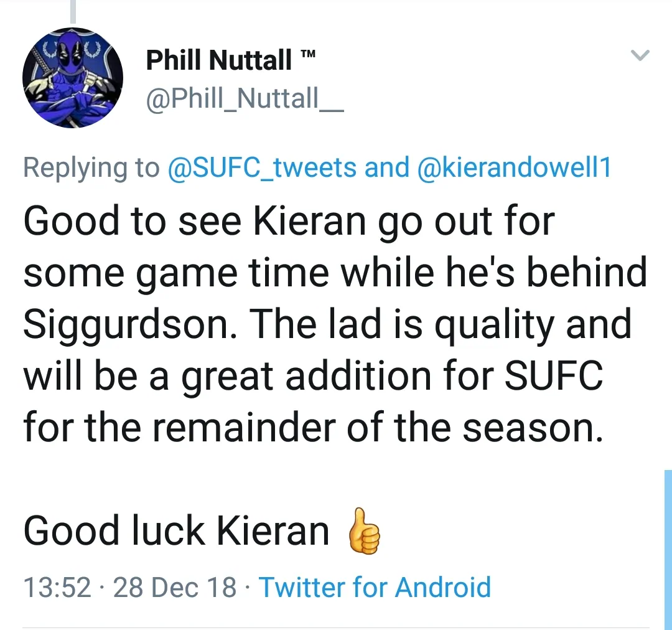Open the @SUFC_tweets mention
Screen dimensions: 672x630
[263, 167]
